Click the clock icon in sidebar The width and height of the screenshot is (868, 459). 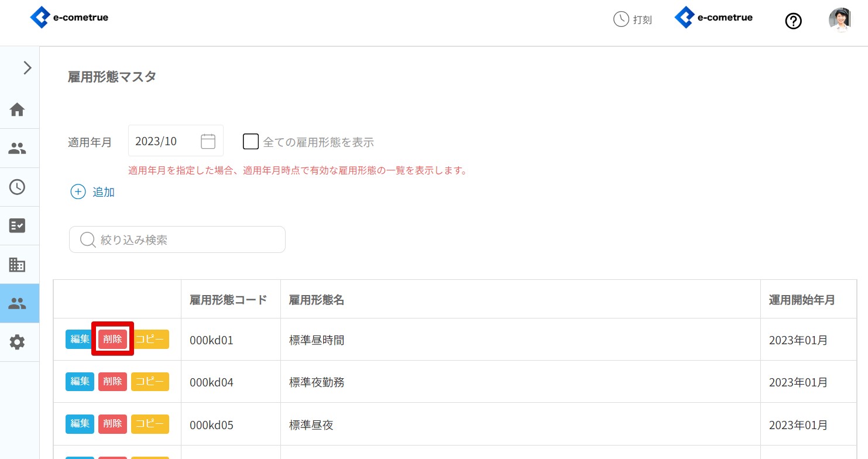[18, 187]
